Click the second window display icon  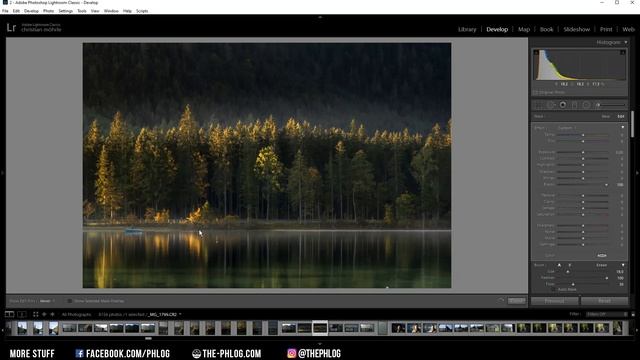[22, 314]
